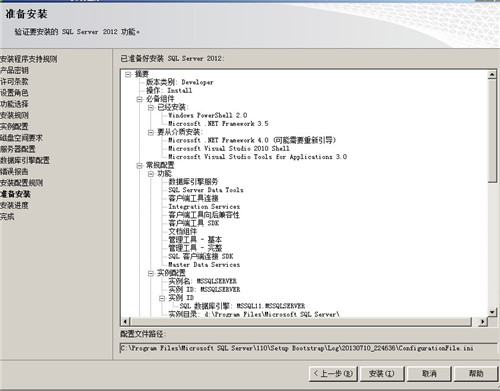This screenshot has height=391, width=500.
Task: Click the horizontal scrollbar right arrow
Action: 483,322
